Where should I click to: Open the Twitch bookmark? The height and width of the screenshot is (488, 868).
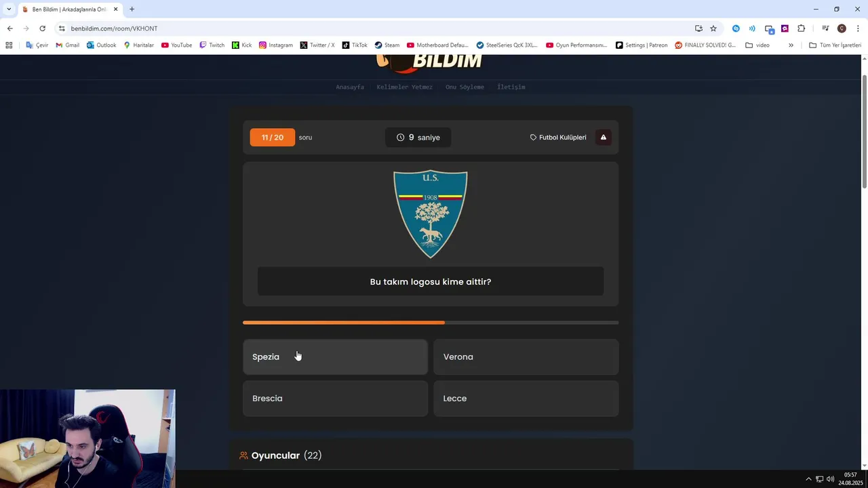click(212, 45)
